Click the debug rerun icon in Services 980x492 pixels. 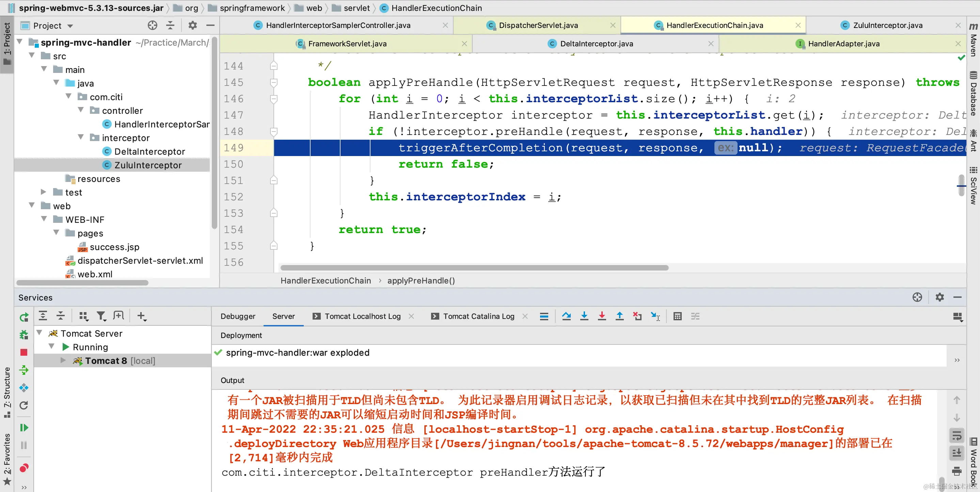[23, 334]
